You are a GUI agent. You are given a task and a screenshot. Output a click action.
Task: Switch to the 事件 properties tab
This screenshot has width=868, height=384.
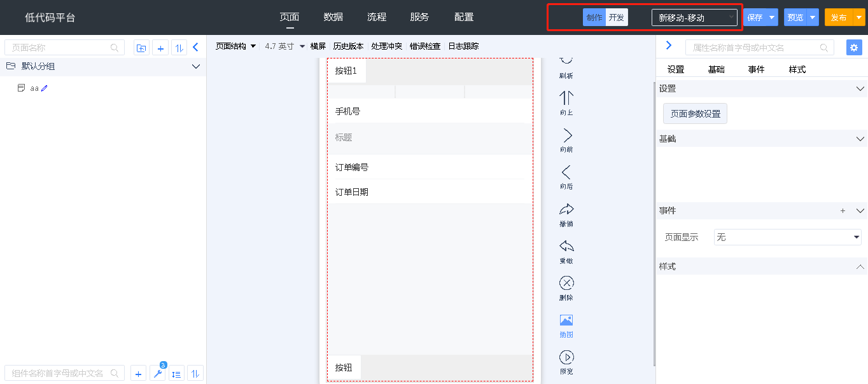coord(756,69)
